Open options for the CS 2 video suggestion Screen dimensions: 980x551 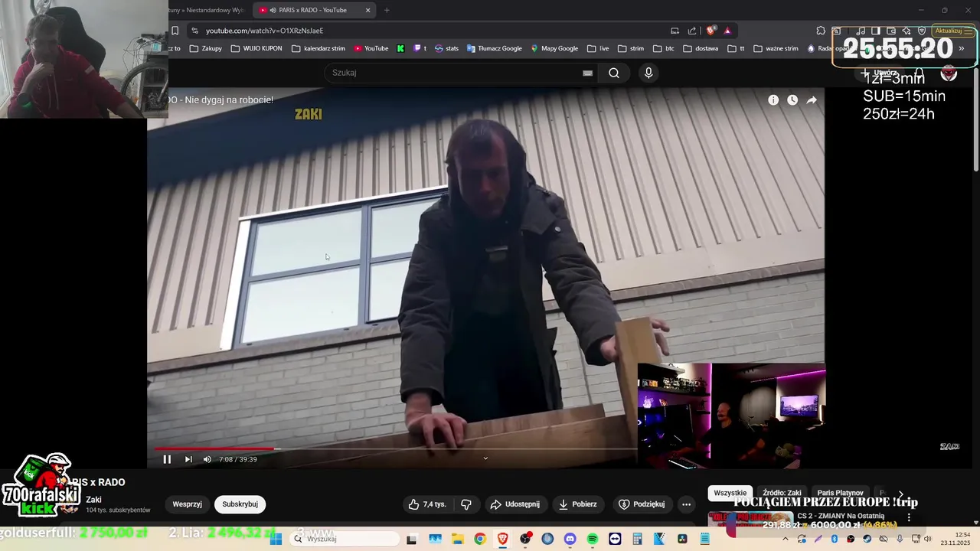(909, 517)
